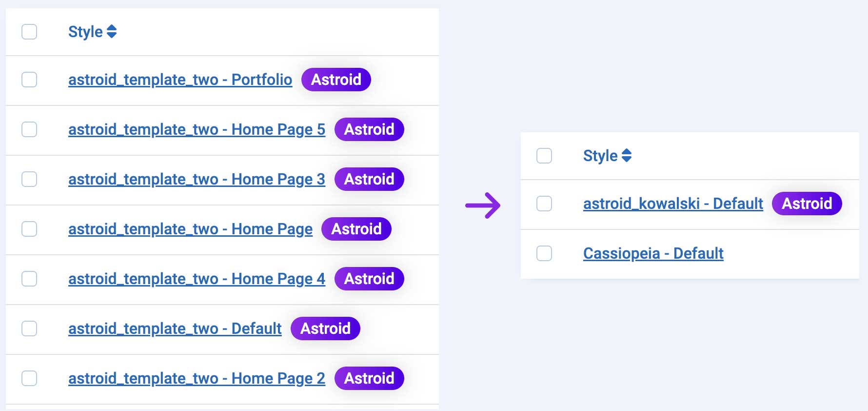Click the Astroid badge beside astroid_kowalski - Default
The image size is (868, 411).
pyautogui.click(x=807, y=204)
